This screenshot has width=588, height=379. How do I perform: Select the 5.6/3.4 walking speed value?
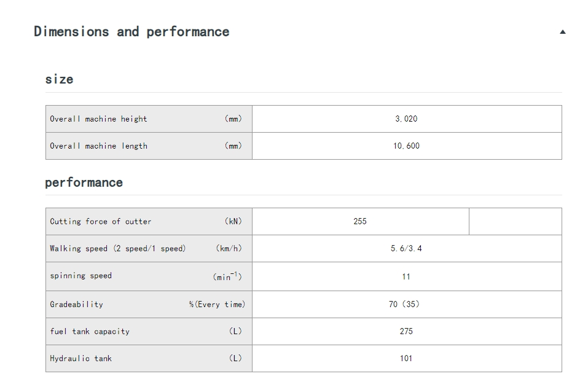406,249
